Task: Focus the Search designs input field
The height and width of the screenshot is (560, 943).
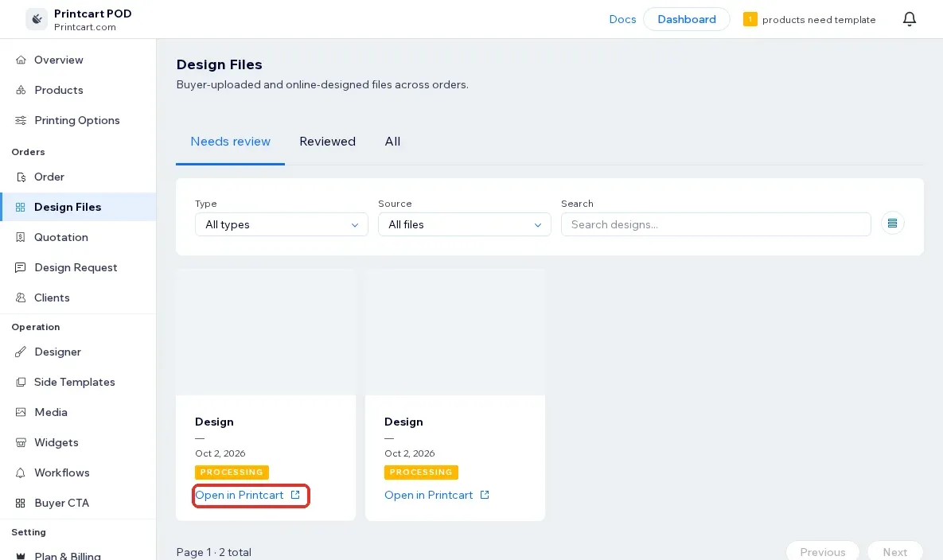Action: [715, 224]
